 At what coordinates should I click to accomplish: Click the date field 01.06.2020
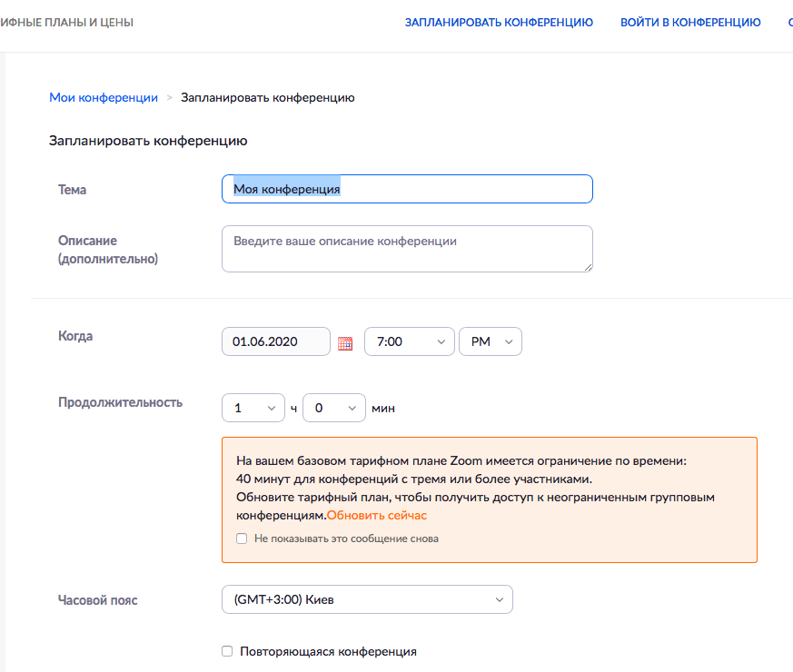coord(275,341)
